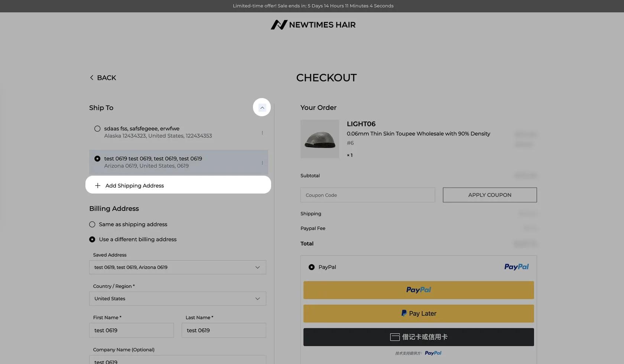Click Add Shipping Address
The height and width of the screenshot is (364, 624).
(178, 185)
